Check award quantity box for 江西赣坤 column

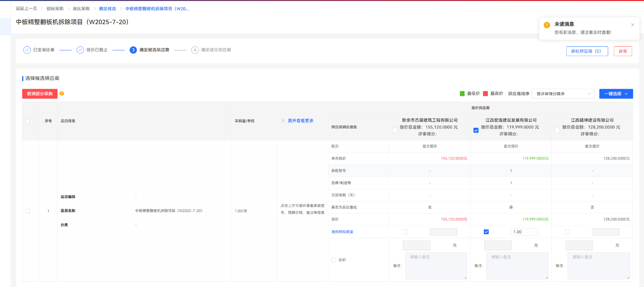pos(568,232)
